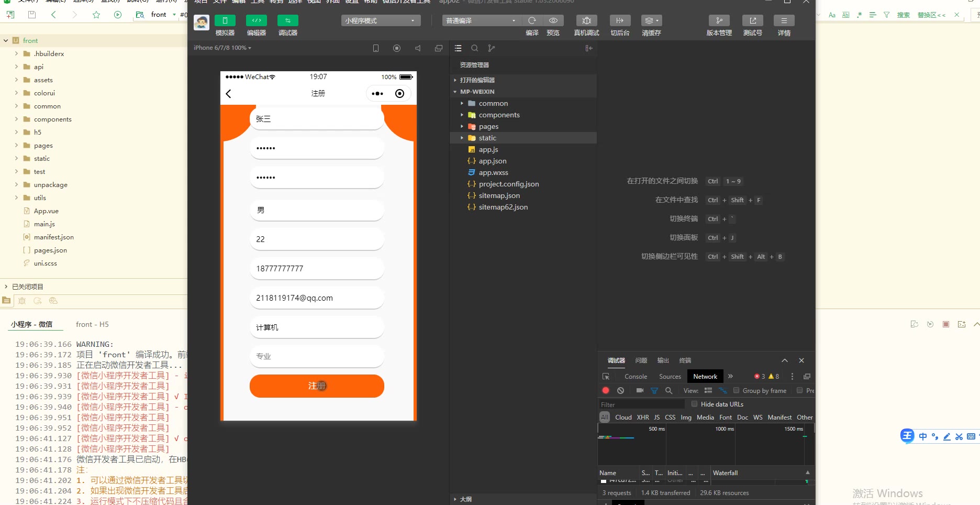Screen dimensions: 980x505
Task: Click the source control branch icon
Action: coord(491,48)
